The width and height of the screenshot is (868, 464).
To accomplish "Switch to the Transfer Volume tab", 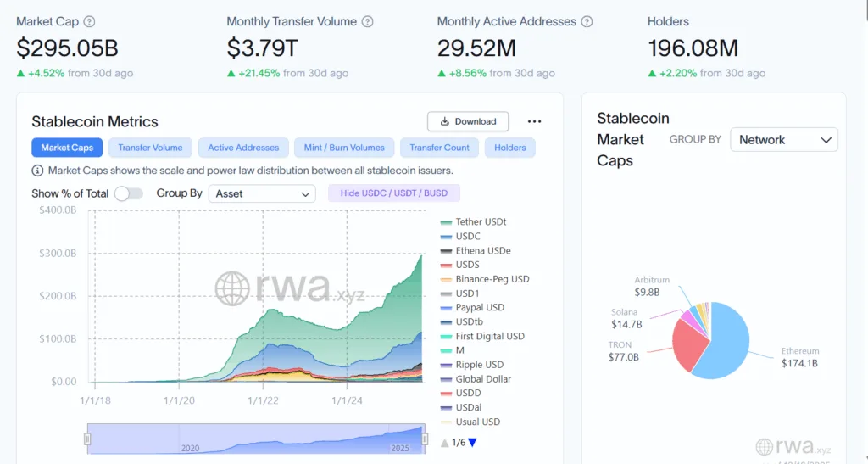I will [x=150, y=148].
